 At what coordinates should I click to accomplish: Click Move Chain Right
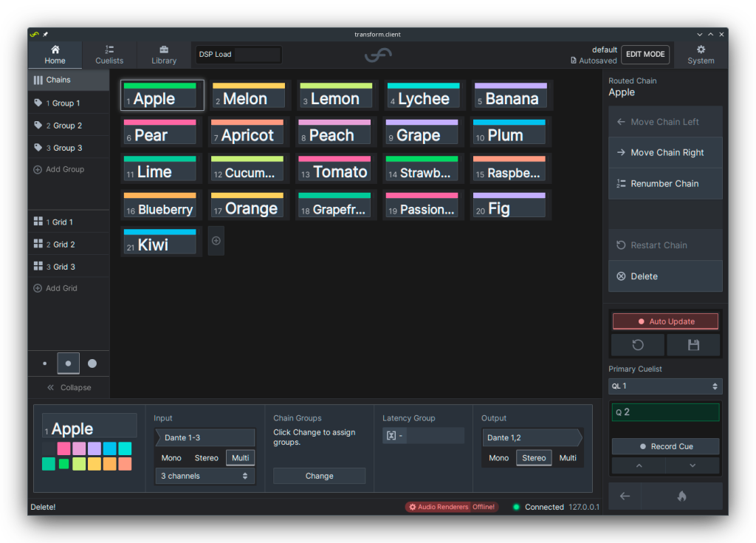click(x=665, y=152)
